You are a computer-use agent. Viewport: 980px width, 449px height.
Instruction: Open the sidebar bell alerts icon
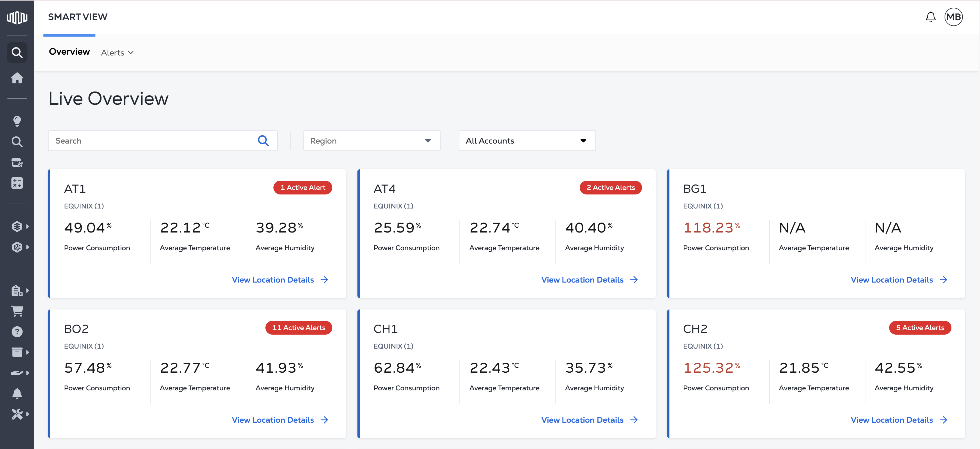[x=17, y=394]
